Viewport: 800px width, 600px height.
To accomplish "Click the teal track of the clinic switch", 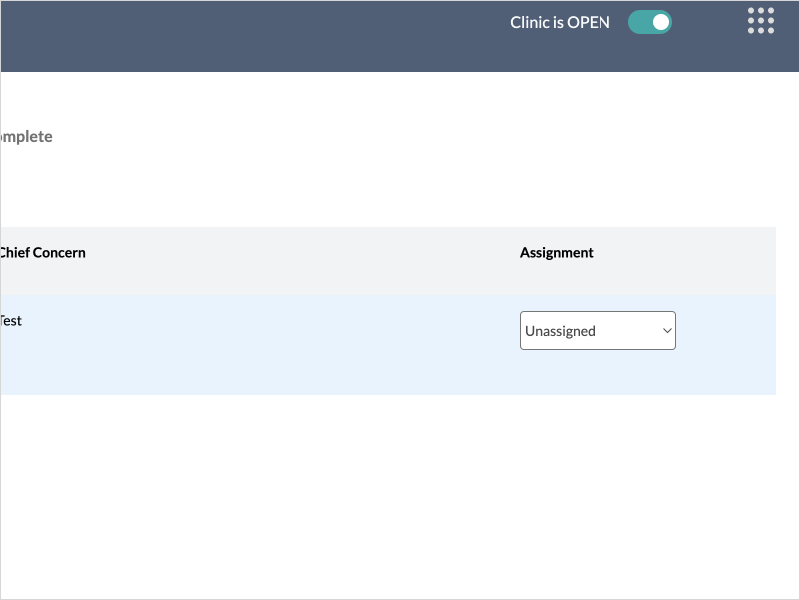I will click(x=637, y=22).
